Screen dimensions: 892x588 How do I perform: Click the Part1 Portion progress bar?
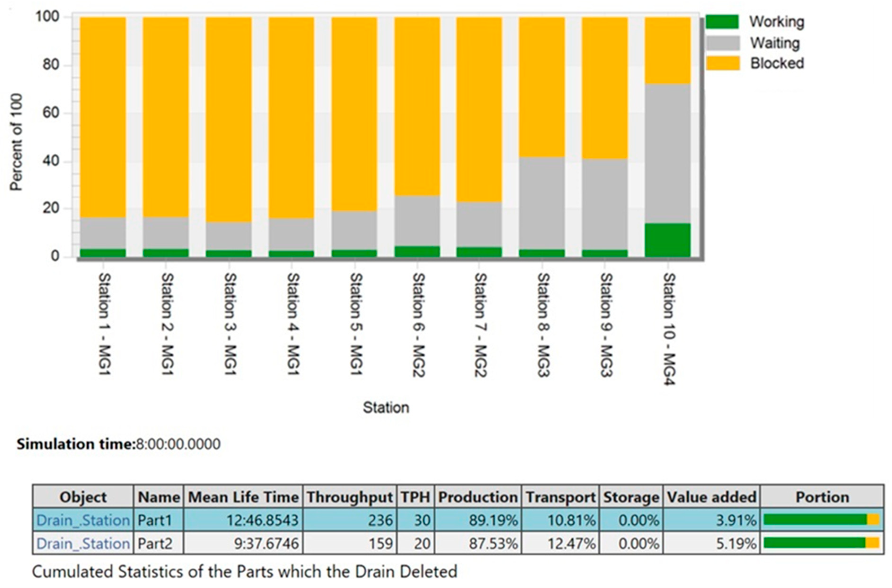[x=821, y=520]
